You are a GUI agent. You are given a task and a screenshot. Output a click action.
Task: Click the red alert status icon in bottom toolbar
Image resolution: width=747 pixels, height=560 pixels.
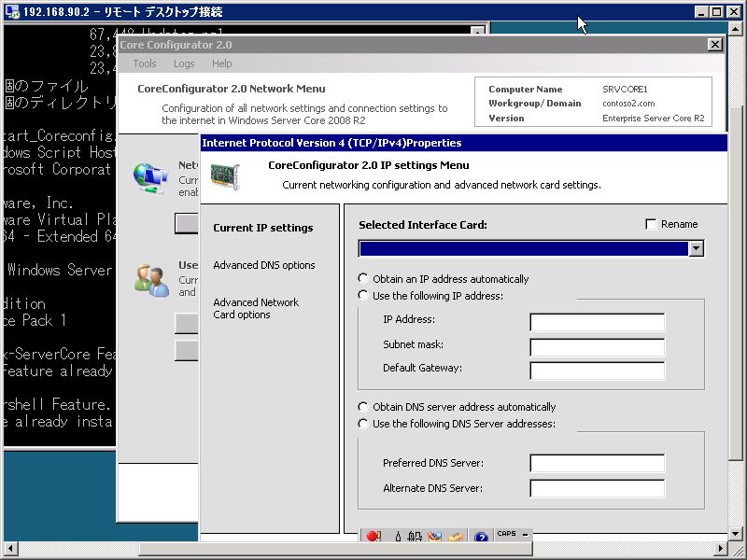(x=373, y=536)
